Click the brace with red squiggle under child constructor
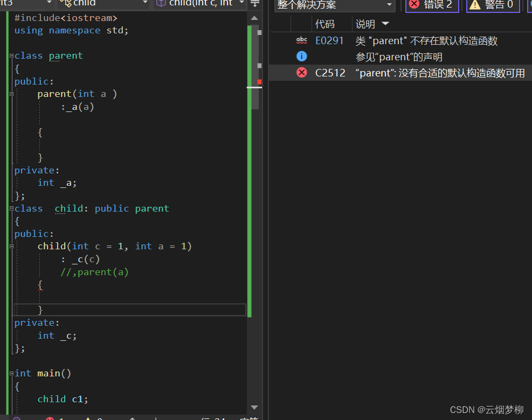The height and width of the screenshot is (420, 532). pos(40,285)
